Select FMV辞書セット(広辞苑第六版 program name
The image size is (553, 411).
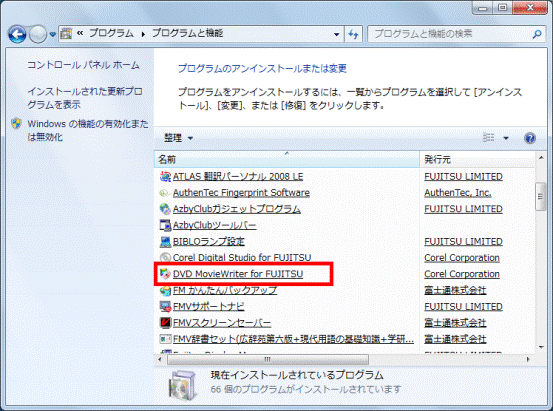click(293, 339)
